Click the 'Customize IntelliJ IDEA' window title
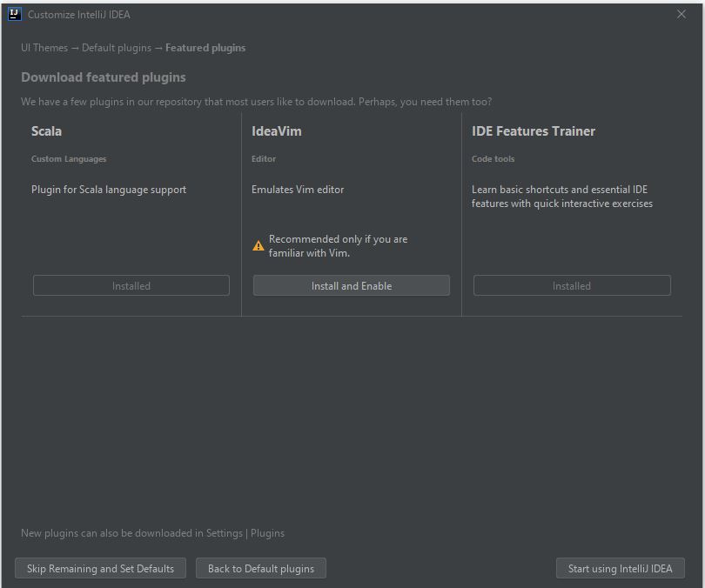This screenshot has width=705, height=588. (79, 15)
